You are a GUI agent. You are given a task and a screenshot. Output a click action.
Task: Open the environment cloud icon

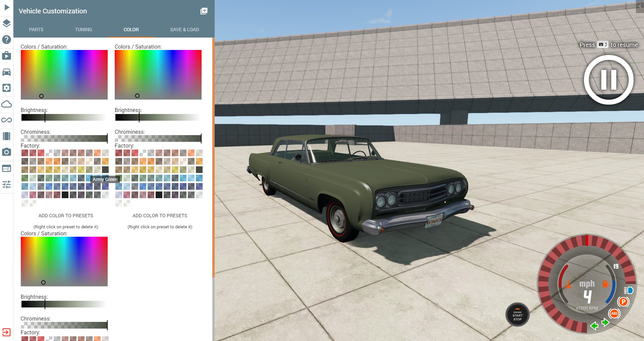pyautogui.click(x=6, y=104)
